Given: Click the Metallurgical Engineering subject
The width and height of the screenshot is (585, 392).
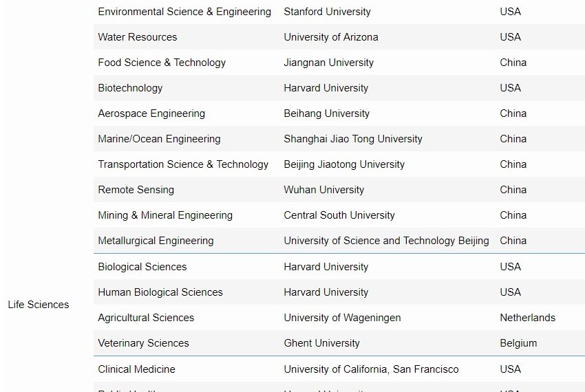Looking at the screenshot, I should (x=156, y=241).
